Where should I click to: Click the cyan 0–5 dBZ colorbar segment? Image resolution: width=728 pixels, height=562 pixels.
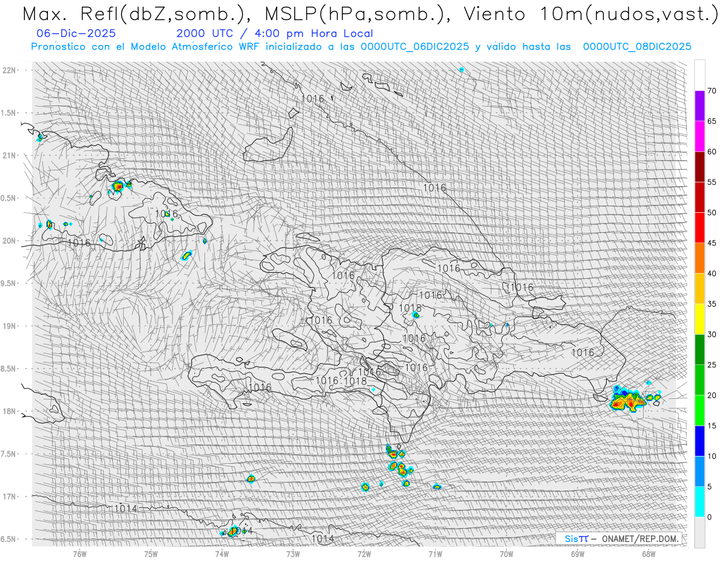(699, 501)
